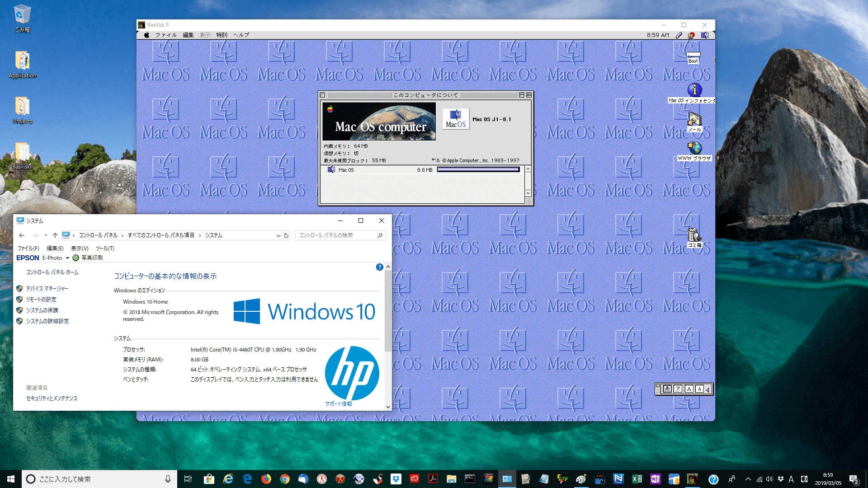Open the Mac OS ゴミ箱 trash icon
The height and width of the screenshot is (488, 868).
coord(693,233)
